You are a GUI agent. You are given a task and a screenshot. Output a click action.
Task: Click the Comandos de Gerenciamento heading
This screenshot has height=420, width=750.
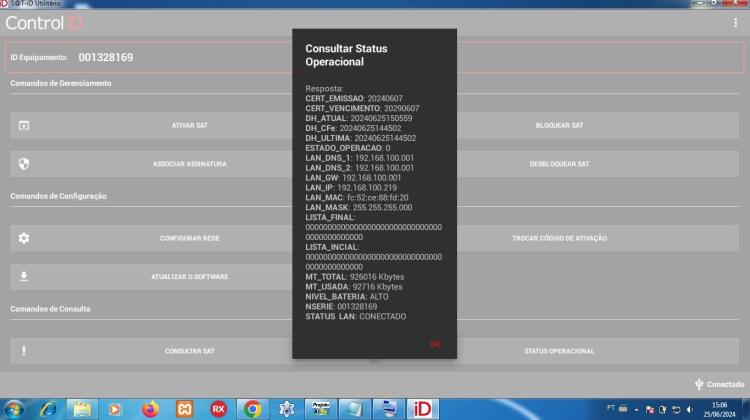coord(61,83)
